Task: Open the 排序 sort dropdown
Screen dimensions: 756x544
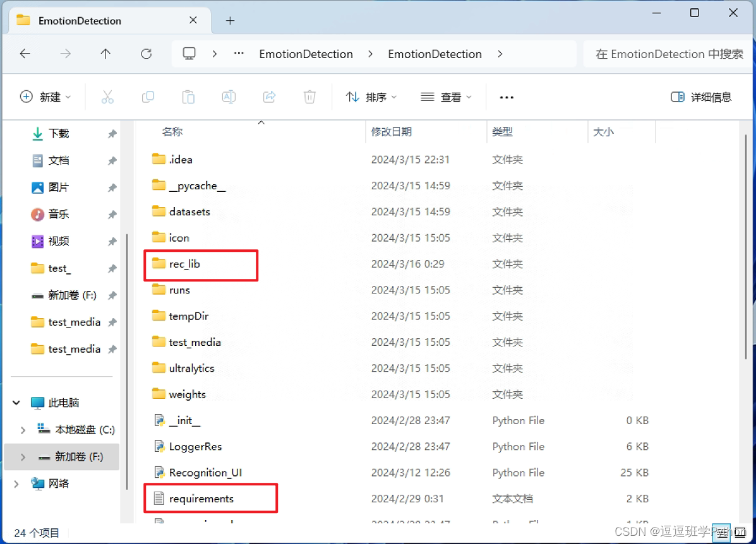Action: coord(371,97)
